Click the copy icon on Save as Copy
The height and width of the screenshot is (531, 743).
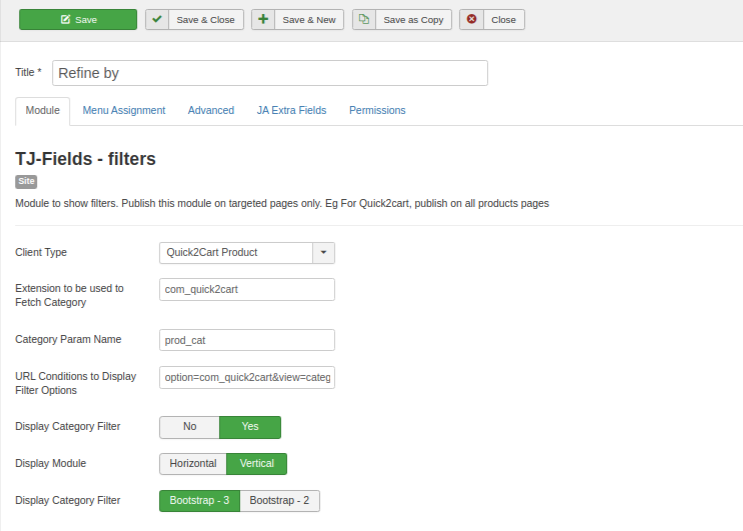364,20
